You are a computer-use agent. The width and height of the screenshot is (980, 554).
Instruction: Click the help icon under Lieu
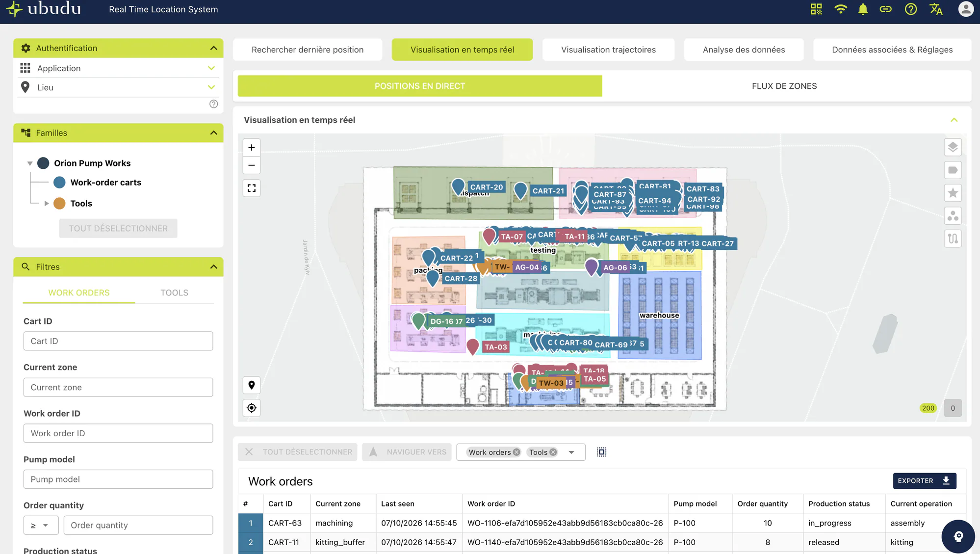pyautogui.click(x=213, y=104)
